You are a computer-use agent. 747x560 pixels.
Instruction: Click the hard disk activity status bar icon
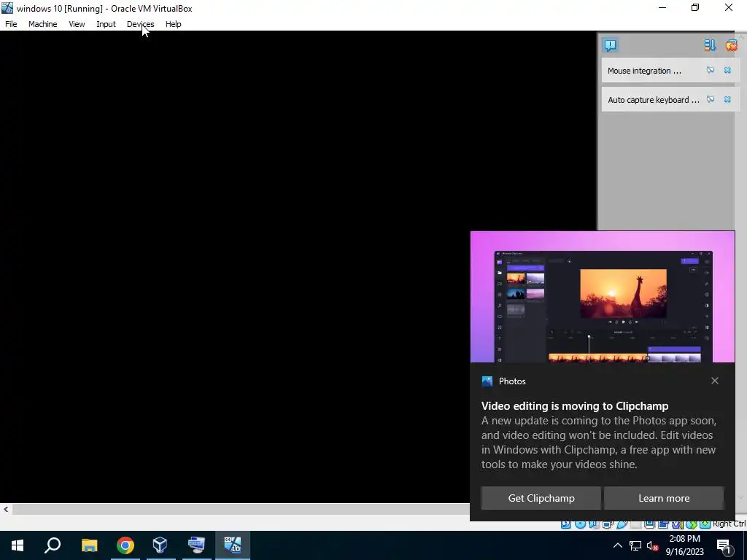point(565,524)
